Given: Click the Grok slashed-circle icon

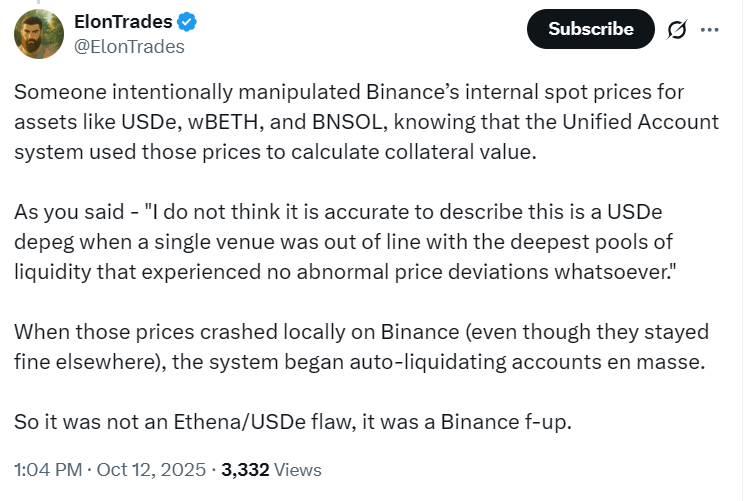Looking at the screenshot, I should [x=677, y=30].
